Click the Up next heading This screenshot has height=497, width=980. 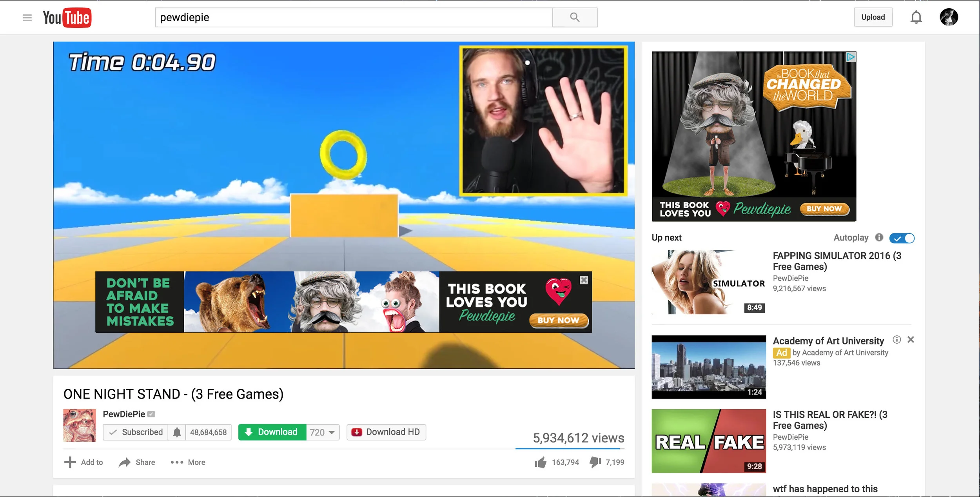(666, 238)
